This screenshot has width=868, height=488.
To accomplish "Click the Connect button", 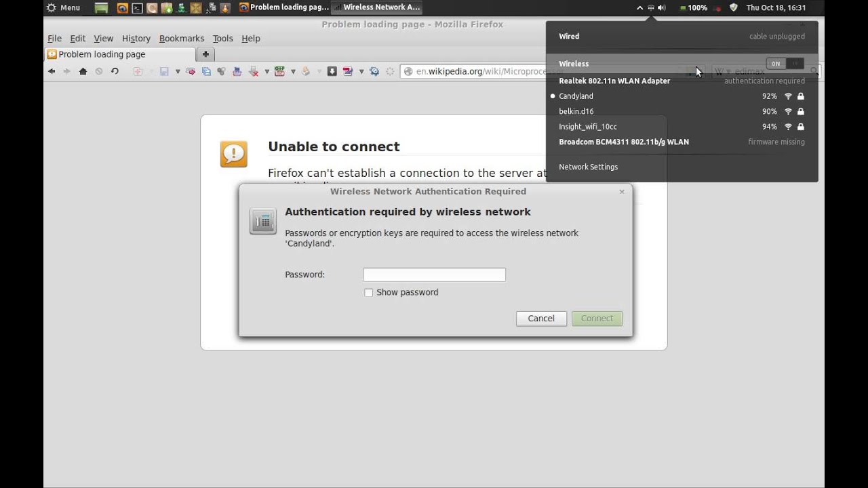I will [x=597, y=319].
